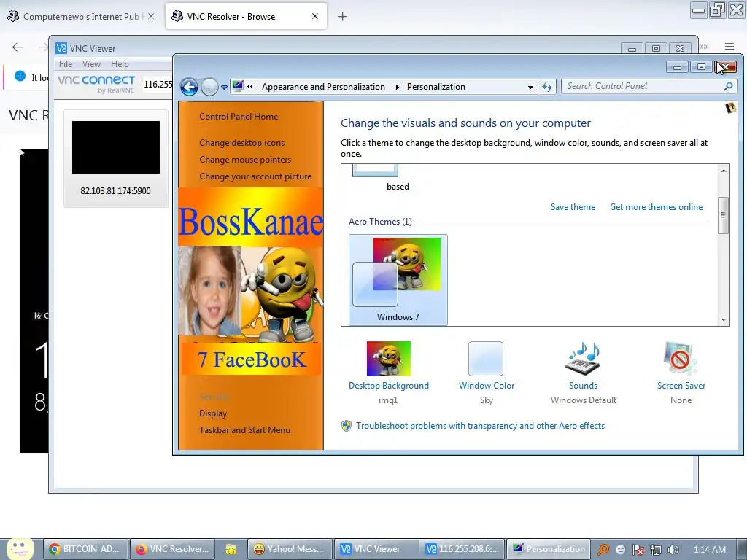The height and width of the screenshot is (560, 747).
Task: Open a new browser tab with the plus button
Action: tap(342, 17)
